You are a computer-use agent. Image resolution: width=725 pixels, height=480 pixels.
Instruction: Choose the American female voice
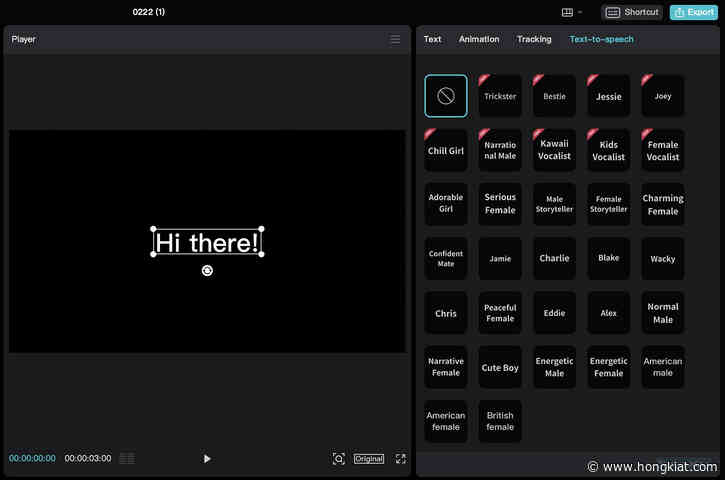pos(446,421)
